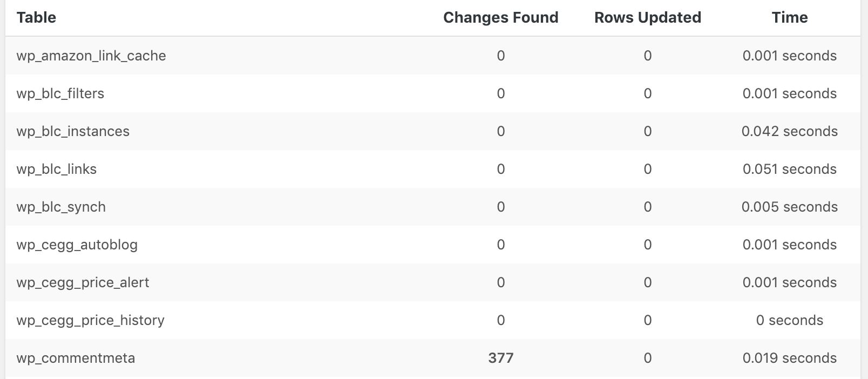Click the Table column header
Image resolution: width=868 pixels, height=379 pixels.
point(36,17)
